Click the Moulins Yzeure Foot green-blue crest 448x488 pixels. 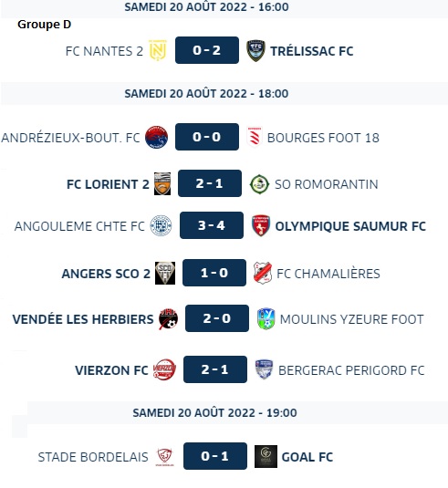tap(266, 318)
